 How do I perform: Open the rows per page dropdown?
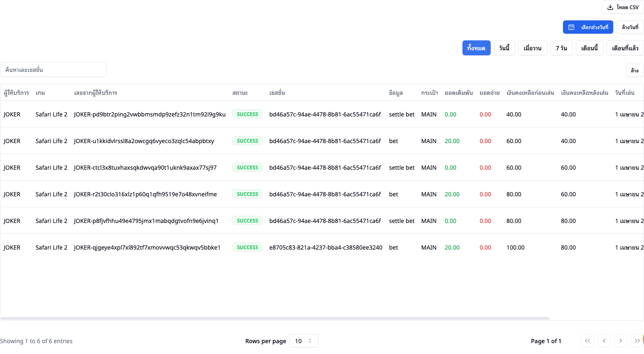click(304, 341)
